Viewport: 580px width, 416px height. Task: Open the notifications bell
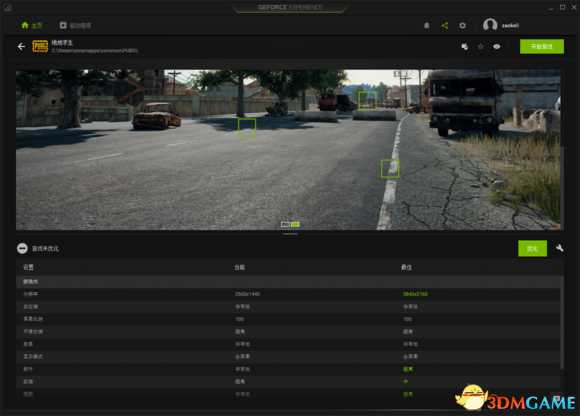426,26
